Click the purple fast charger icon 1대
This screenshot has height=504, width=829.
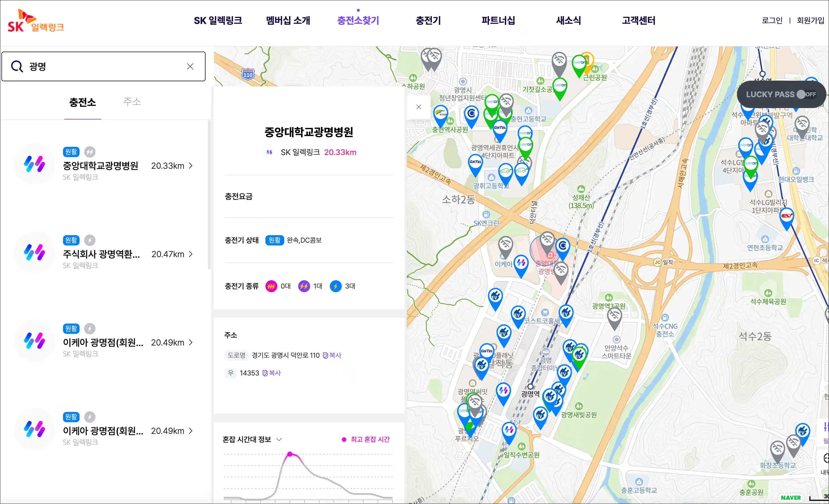tap(304, 286)
